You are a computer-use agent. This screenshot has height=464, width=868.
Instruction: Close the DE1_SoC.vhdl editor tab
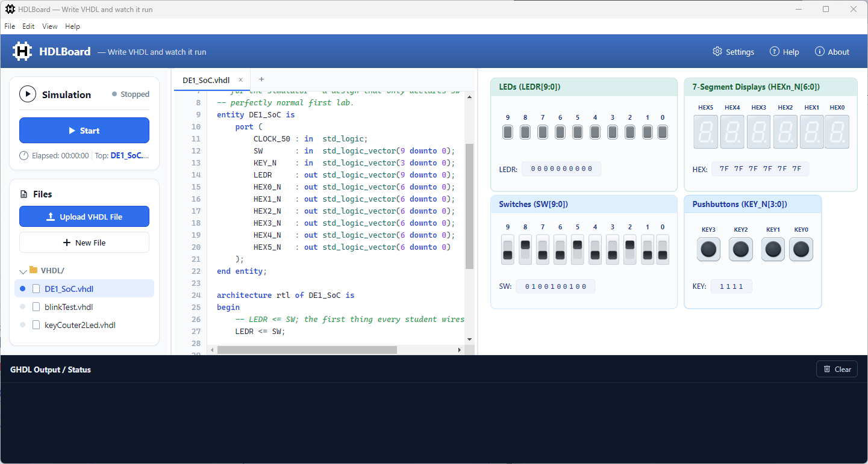click(240, 79)
